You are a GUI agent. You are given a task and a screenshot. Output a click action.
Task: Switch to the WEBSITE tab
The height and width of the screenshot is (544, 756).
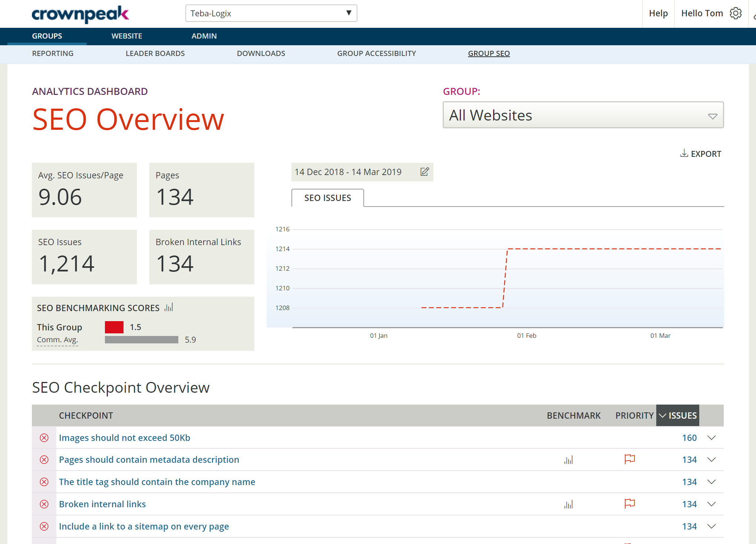(x=127, y=36)
